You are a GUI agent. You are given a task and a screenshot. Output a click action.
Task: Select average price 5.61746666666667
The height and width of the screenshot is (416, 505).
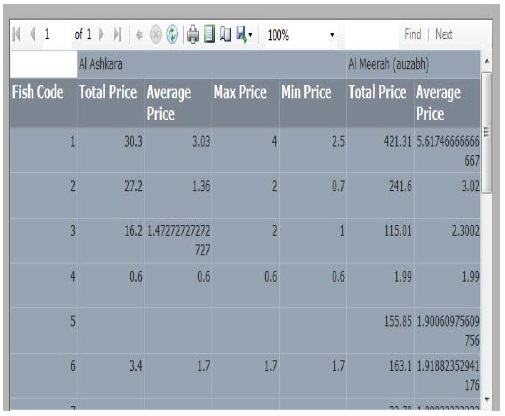[x=447, y=150]
